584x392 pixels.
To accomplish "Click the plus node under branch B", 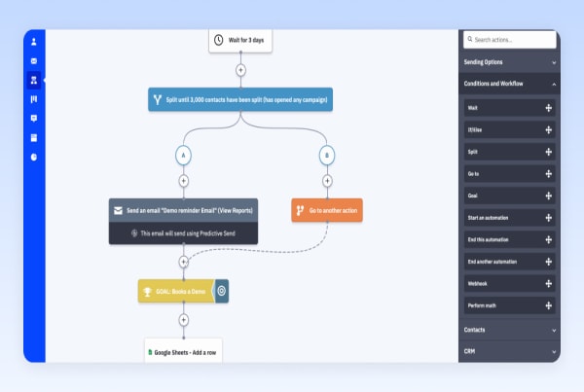I will 327,181.
